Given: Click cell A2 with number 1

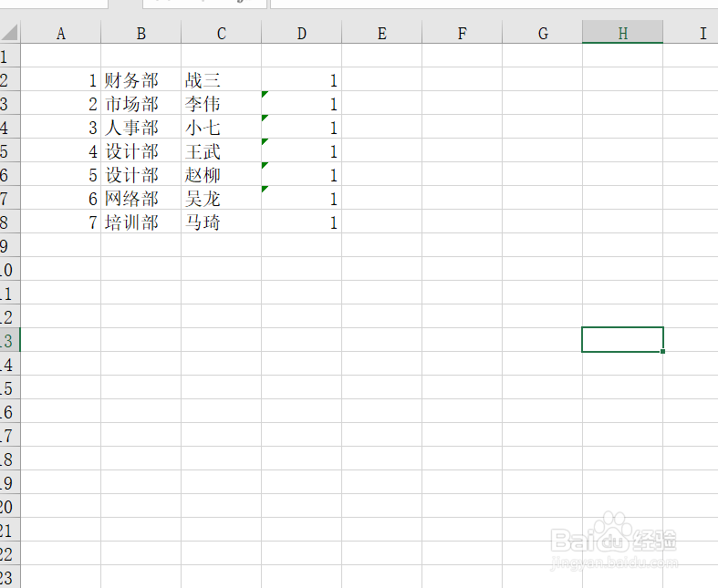Looking at the screenshot, I should click(61, 79).
